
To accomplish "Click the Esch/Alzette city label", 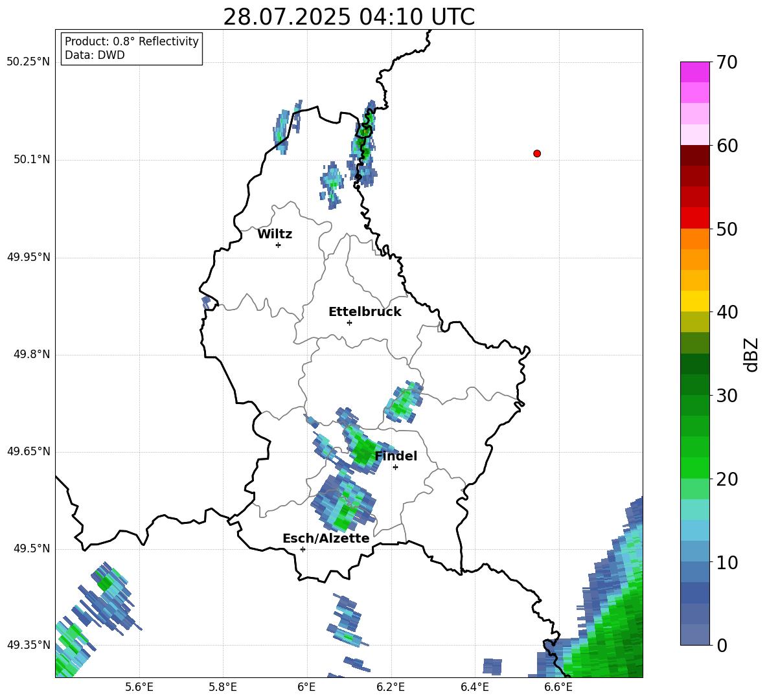I will point(326,538).
